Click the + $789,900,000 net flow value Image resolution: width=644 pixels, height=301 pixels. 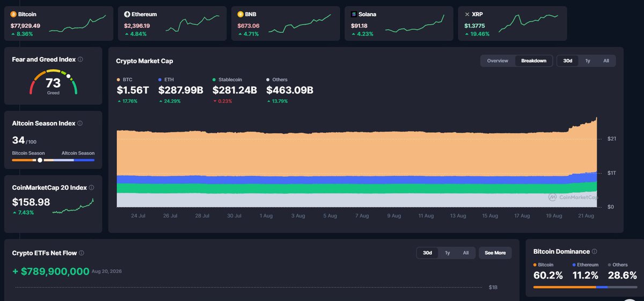tap(50, 271)
